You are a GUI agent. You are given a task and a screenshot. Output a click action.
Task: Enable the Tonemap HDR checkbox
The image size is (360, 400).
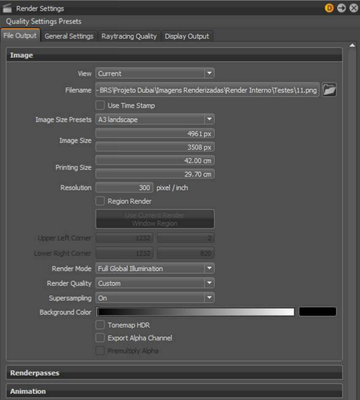pyautogui.click(x=100, y=325)
